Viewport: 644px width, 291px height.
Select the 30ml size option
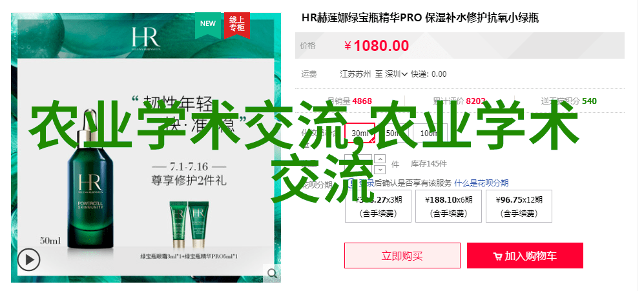tap(360, 133)
